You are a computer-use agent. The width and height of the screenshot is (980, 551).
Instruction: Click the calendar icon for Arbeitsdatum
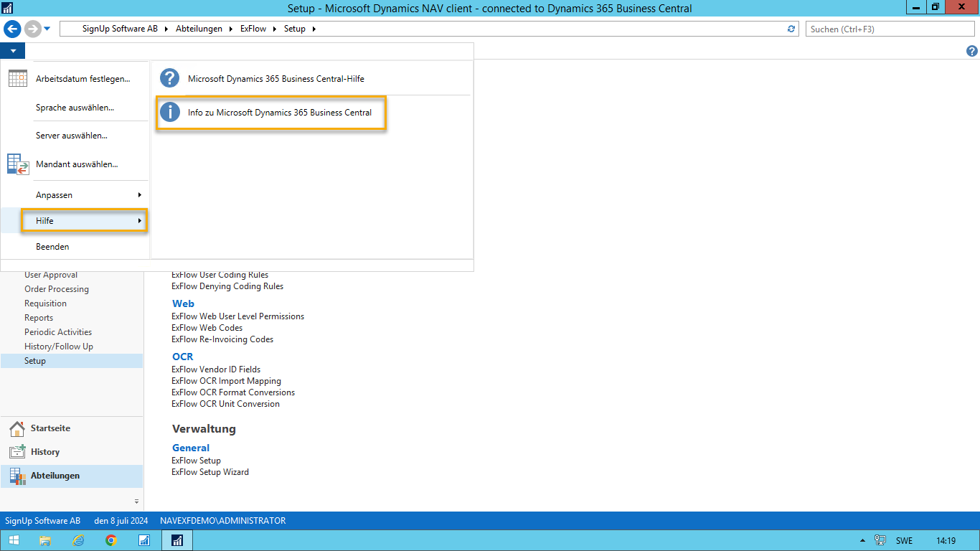[18, 79]
